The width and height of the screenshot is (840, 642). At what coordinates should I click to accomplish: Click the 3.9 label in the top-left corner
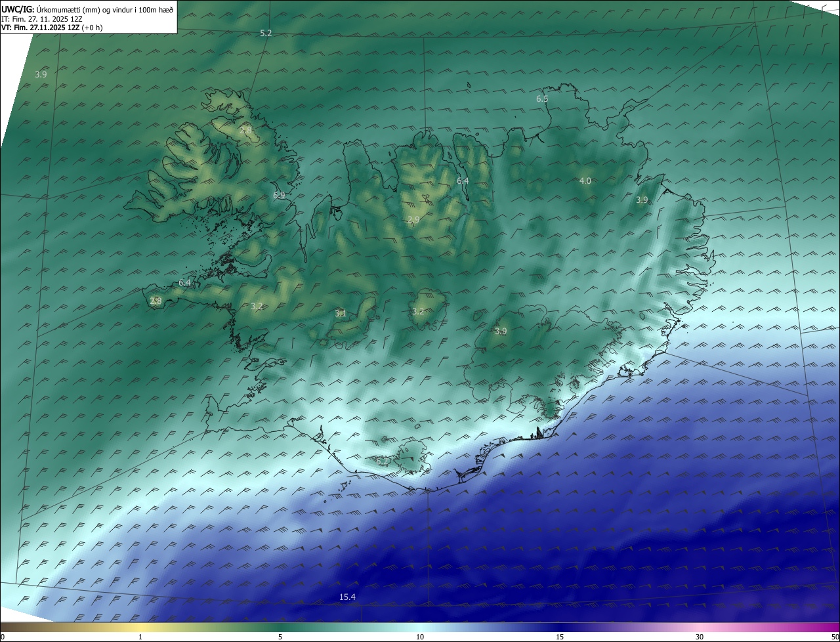tap(41, 75)
